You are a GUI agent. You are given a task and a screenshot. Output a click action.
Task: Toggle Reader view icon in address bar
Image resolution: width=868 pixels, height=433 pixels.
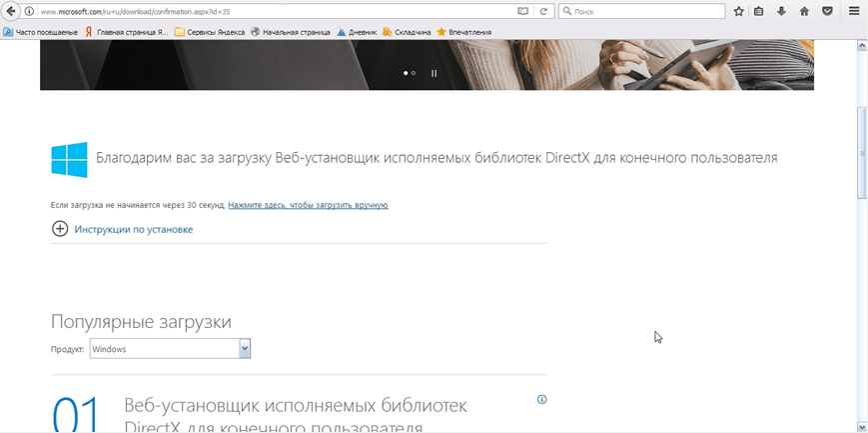click(522, 11)
